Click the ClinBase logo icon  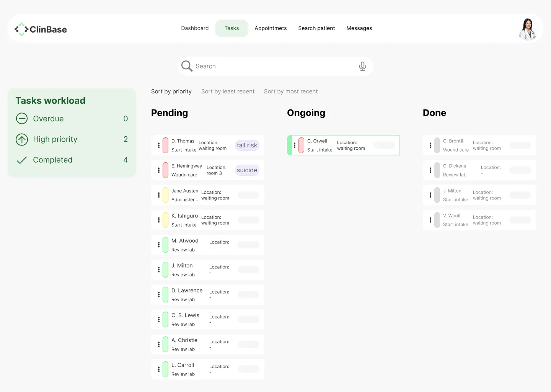[21, 29]
